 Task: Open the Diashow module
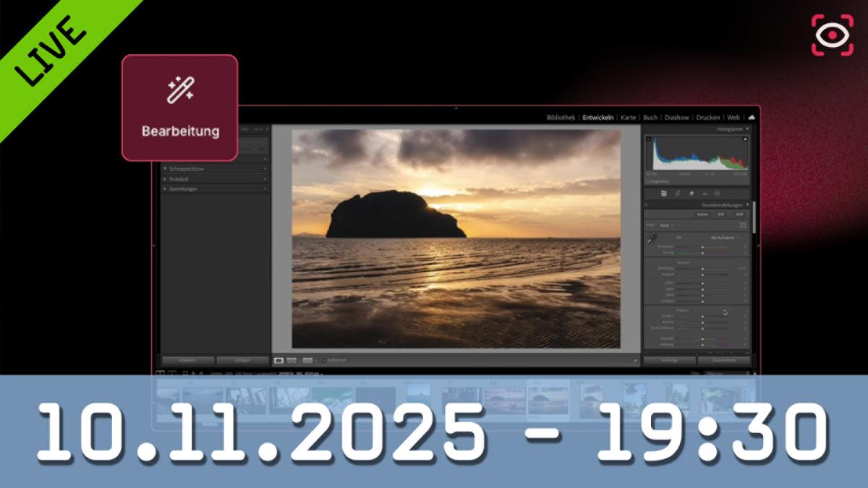pos(677,117)
